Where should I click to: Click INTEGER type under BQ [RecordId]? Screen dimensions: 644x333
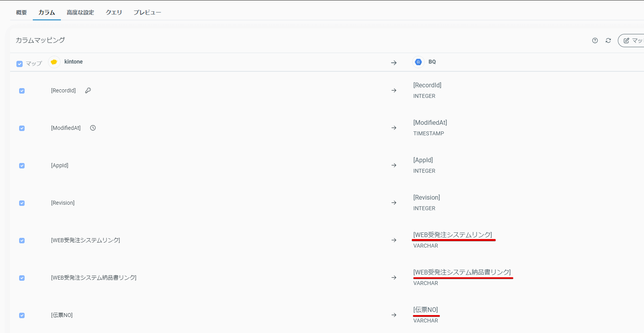point(424,96)
